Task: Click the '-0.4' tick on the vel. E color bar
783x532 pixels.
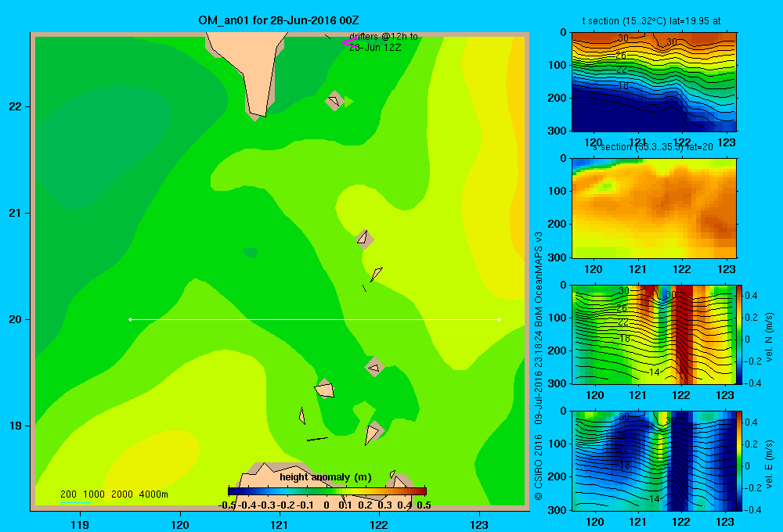Action: pos(752,509)
